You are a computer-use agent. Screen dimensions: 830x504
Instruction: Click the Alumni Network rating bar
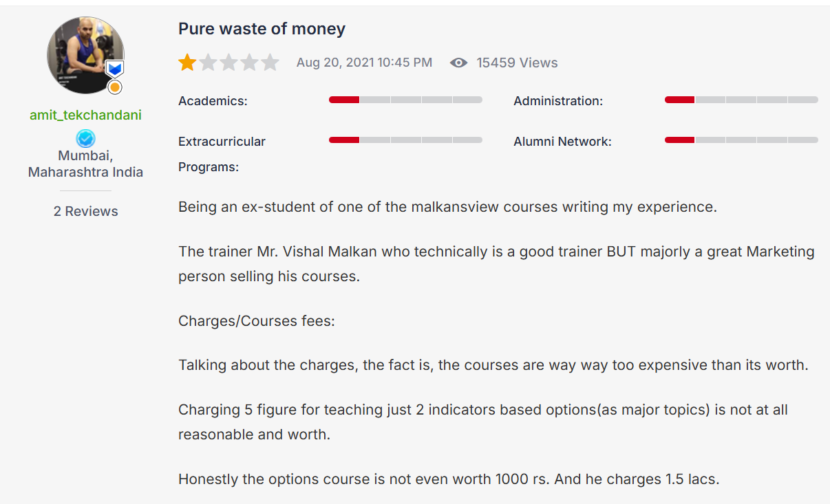click(x=741, y=140)
